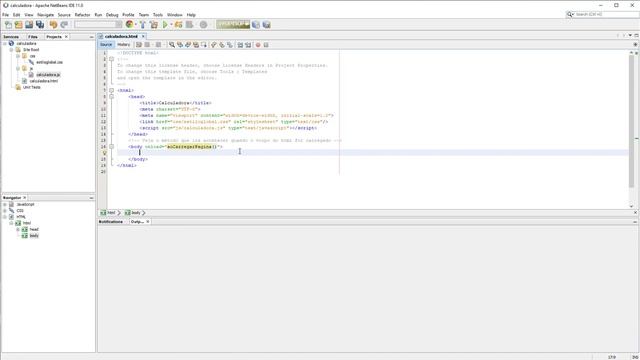Click the Debug Project toolbar icon
The image size is (640, 360).
point(178,25)
